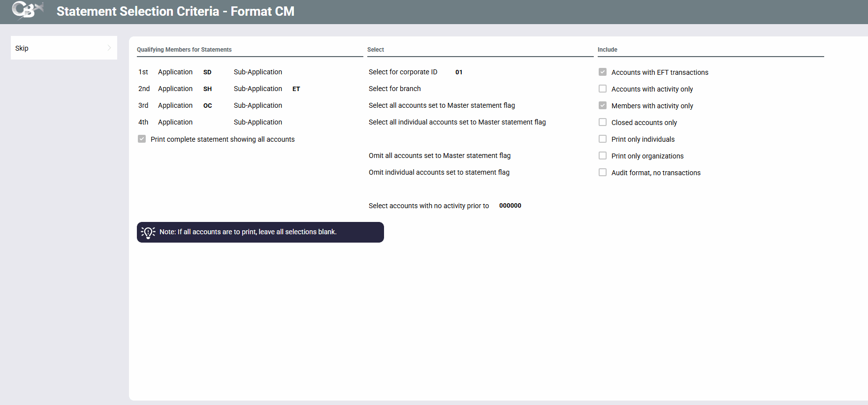Click the 1st Application field containing SD
The width and height of the screenshot is (868, 405).
pos(207,72)
